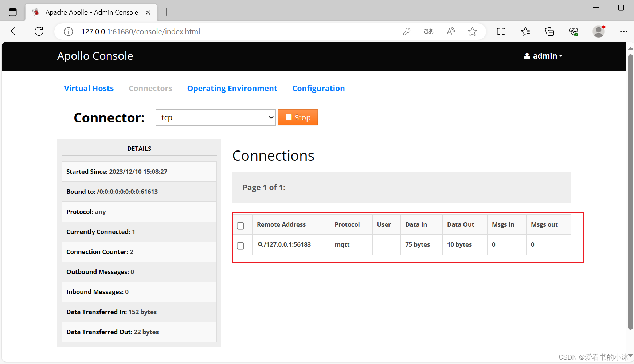Click the Inbound Messages: 0 row

(139, 292)
